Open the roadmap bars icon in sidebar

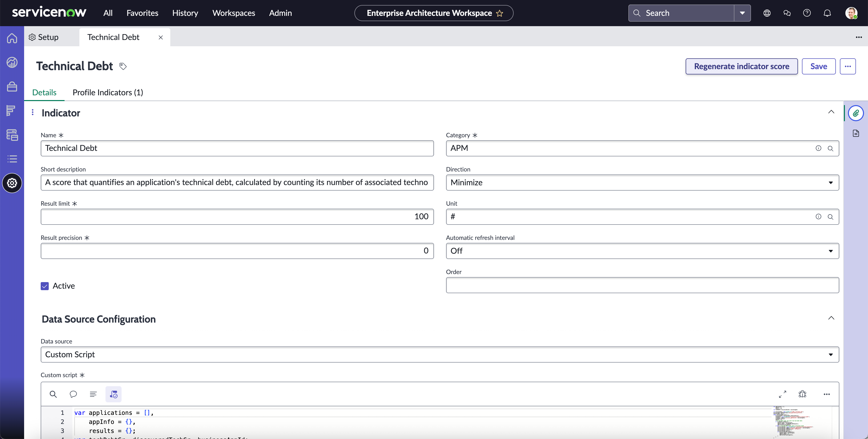coord(11,110)
